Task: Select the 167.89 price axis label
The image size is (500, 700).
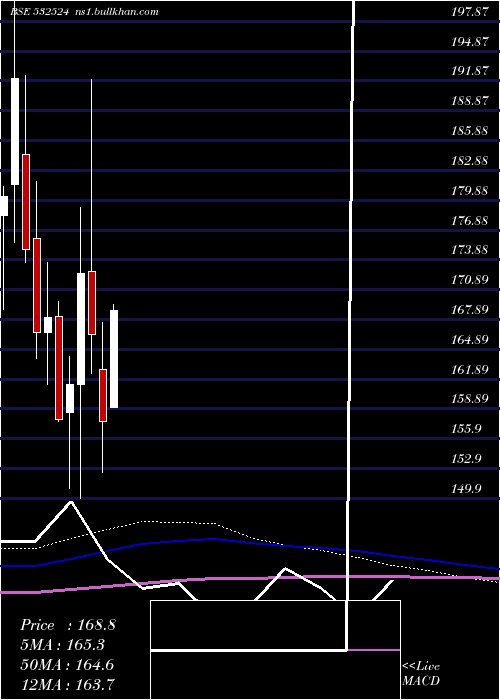Action: click(x=469, y=310)
